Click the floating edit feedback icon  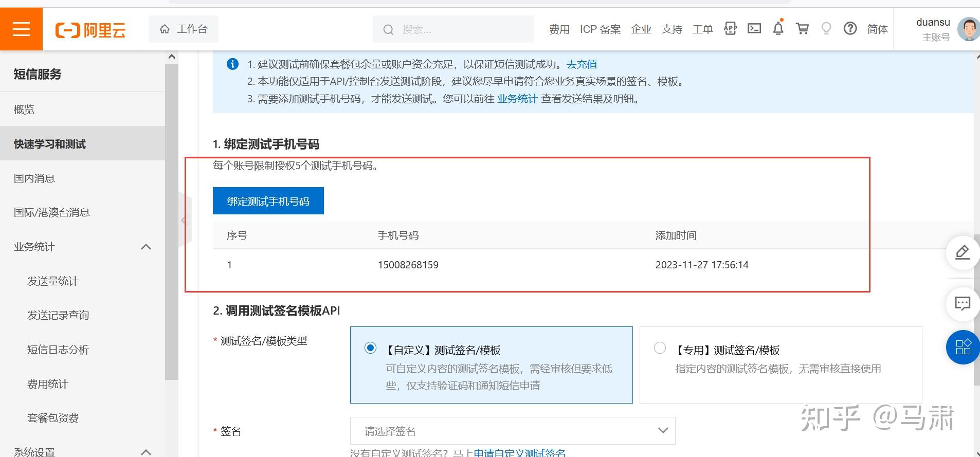[x=962, y=252]
